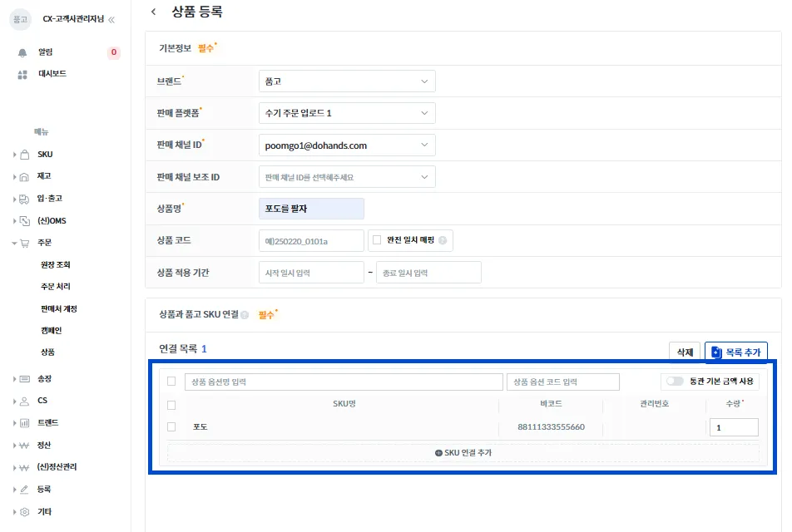
Task: Open 판매처 계정 submenu item
Action: pyautogui.click(x=58, y=309)
